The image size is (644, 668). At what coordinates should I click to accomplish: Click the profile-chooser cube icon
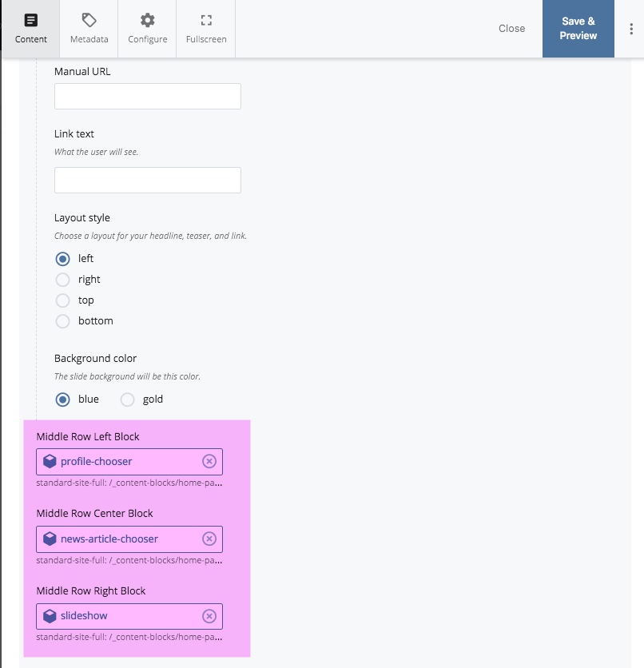(x=50, y=461)
